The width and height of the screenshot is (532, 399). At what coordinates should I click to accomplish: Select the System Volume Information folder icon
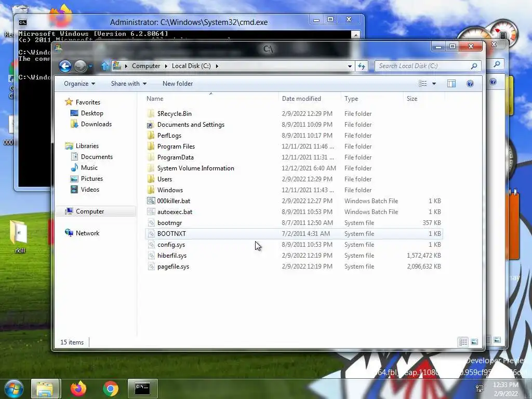151,168
